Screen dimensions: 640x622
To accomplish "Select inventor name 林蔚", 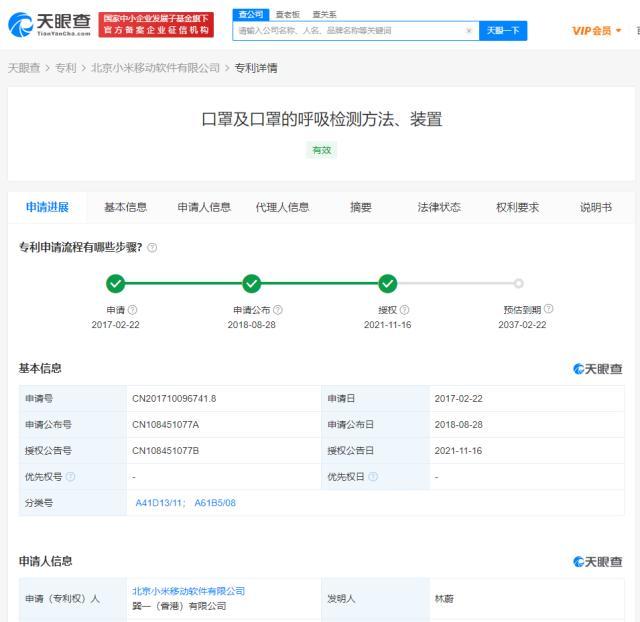I will (x=444, y=599).
